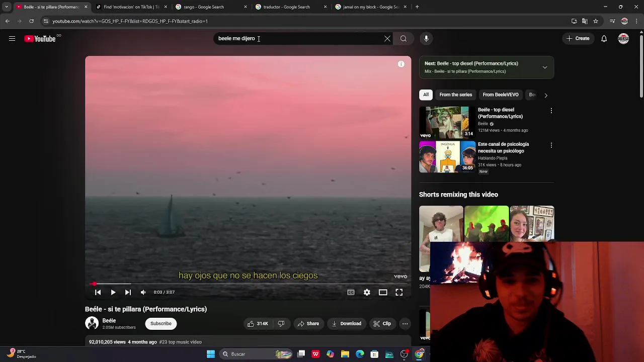Skip to the next video
Viewport: 644px width, 362px height.
tap(128, 292)
